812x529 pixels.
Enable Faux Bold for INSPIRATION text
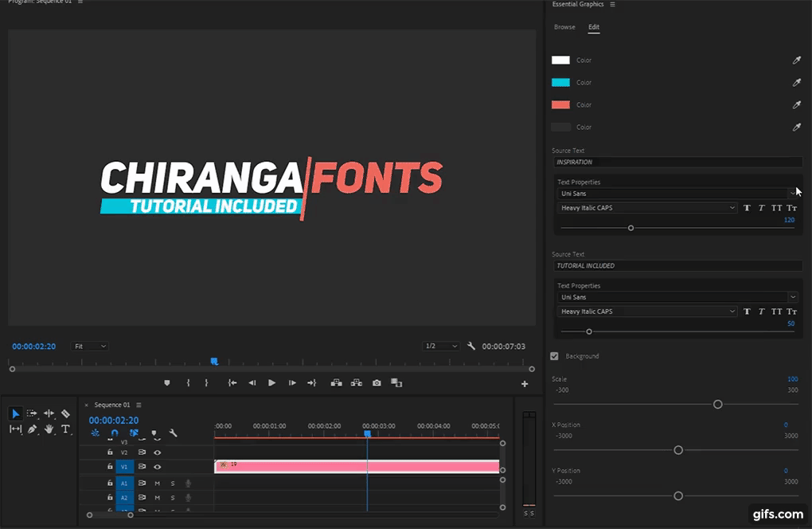coord(747,208)
